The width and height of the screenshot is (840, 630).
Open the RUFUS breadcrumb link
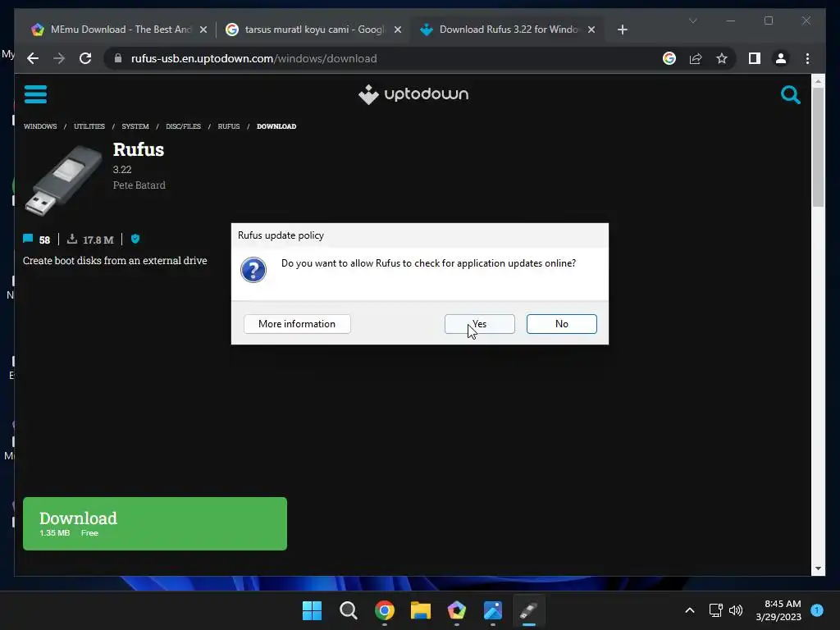tap(229, 126)
